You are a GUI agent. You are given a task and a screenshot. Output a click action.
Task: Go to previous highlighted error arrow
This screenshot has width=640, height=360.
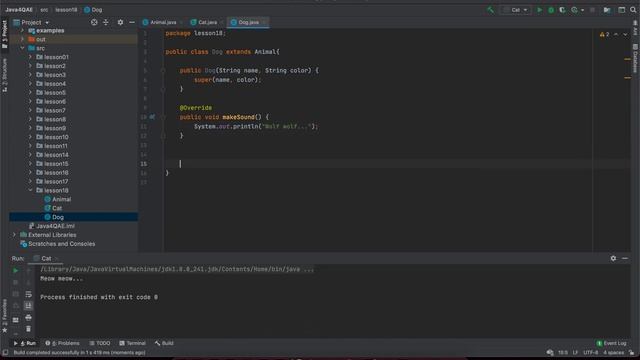[x=616, y=35]
